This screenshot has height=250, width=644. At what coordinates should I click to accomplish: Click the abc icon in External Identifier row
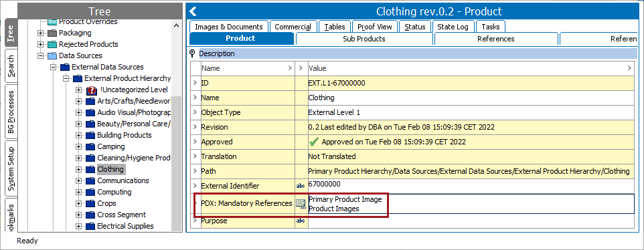click(x=301, y=186)
